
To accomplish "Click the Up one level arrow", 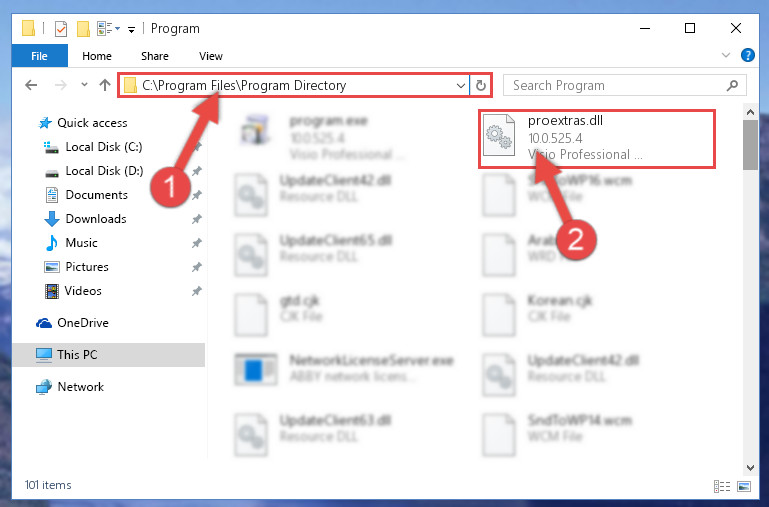I will pos(104,85).
